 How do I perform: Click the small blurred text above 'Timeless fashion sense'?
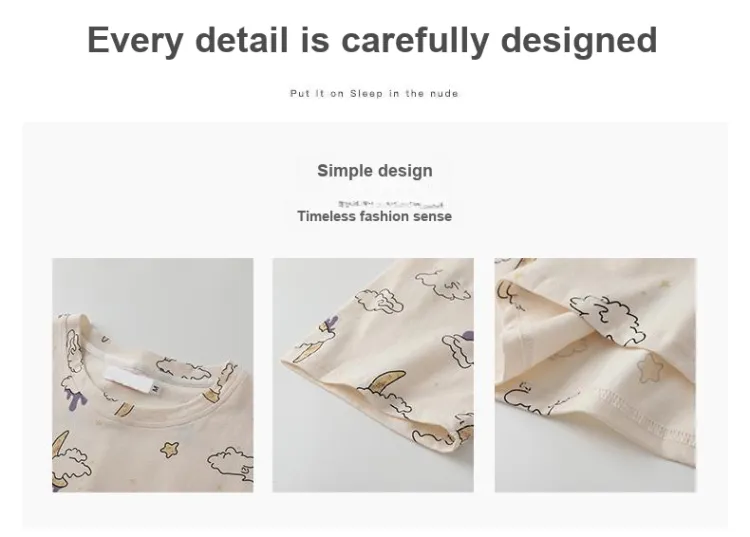tap(391, 205)
